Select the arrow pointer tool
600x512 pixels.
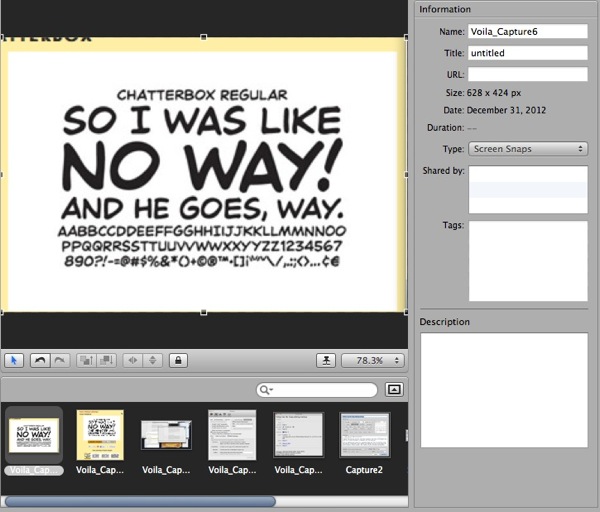[x=14, y=360]
